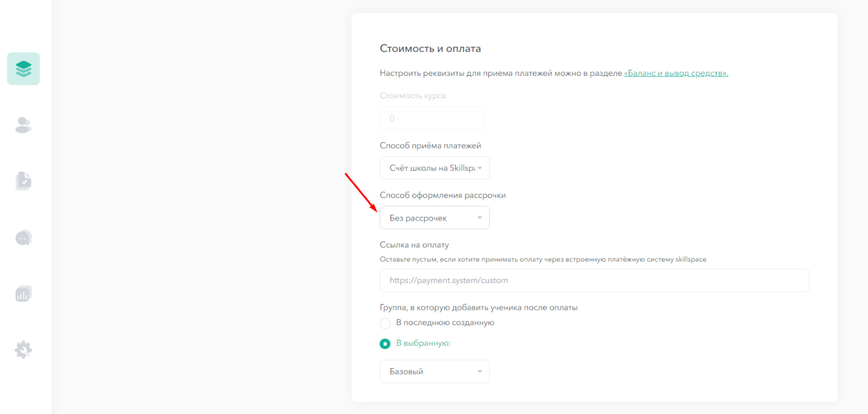Select the 'В последнюю созданную' radio option
The width and height of the screenshot is (868, 414).
pos(385,324)
